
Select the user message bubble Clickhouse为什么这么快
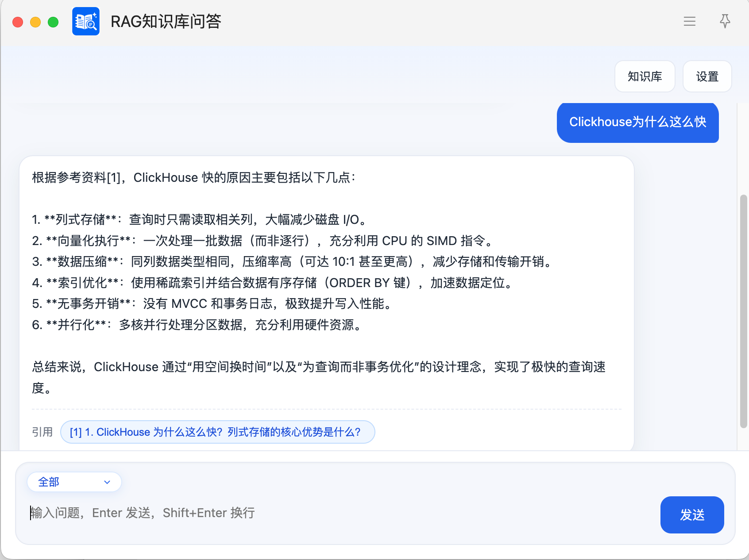tap(637, 122)
